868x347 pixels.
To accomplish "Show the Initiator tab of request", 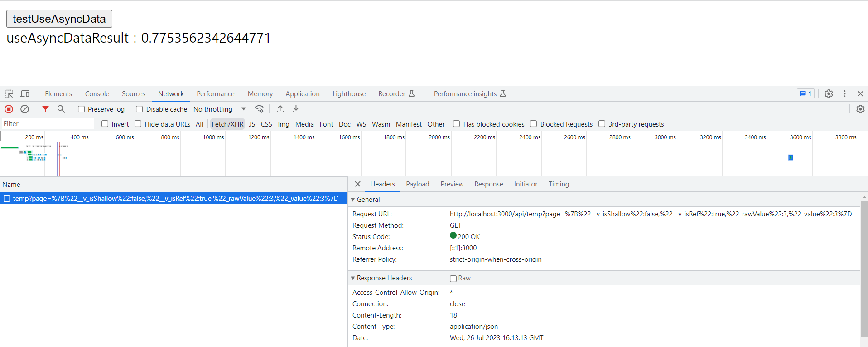I will [x=526, y=184].
